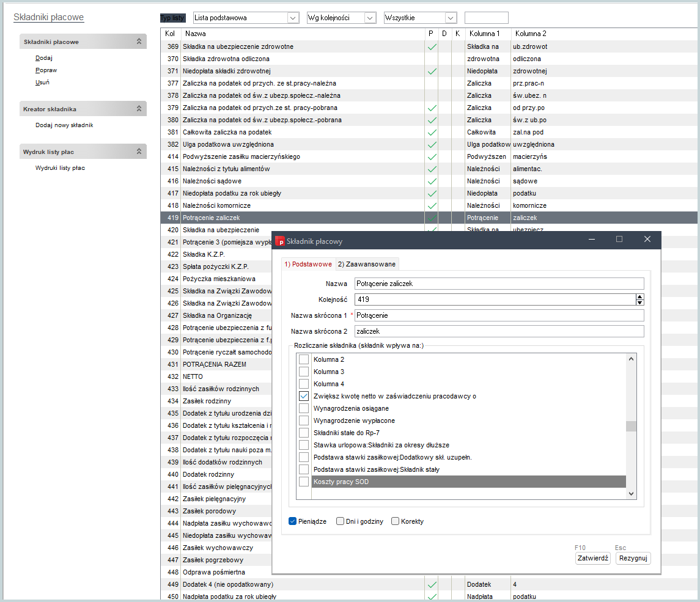This screenshot has height=602, width=700.
Task: Click the Kolumna 1 column header
Action: tap(488, 34)
